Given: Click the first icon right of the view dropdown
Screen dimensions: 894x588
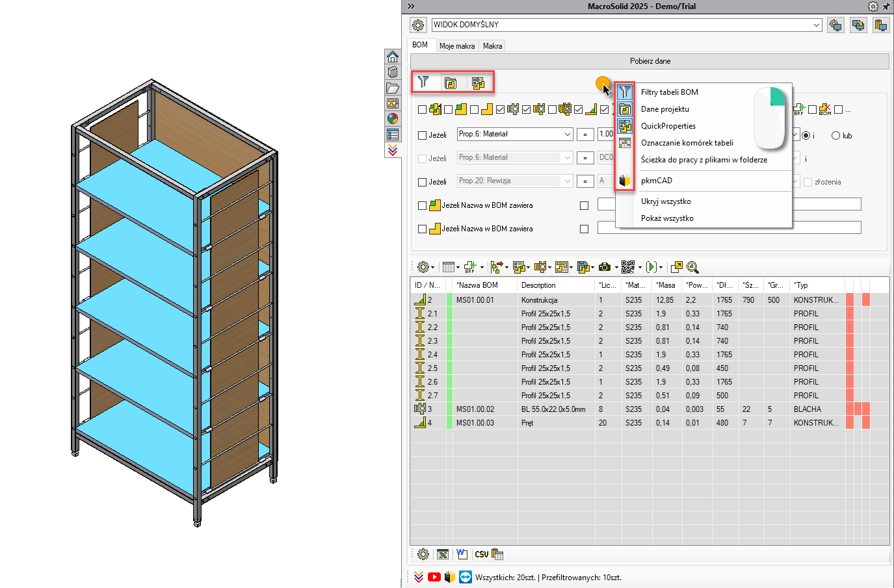Looking at the screenshot, I should [835, 25].
